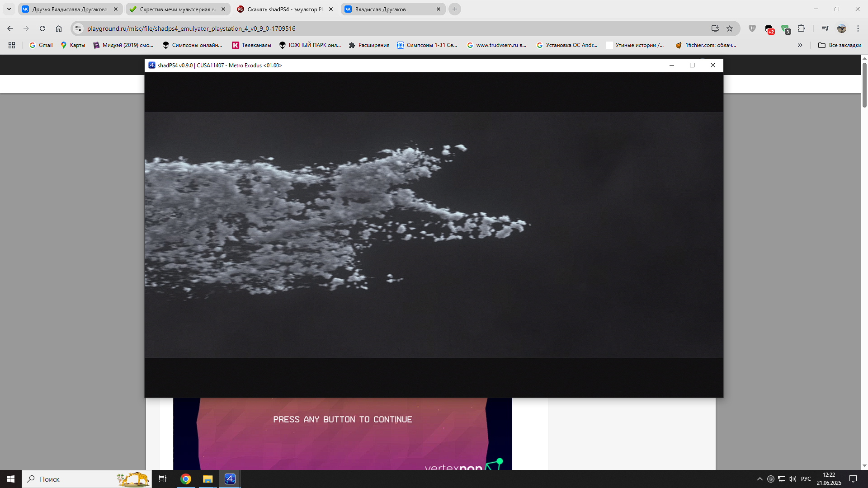
Task: Open the Все закладки folder
Action: coord(840,45)
